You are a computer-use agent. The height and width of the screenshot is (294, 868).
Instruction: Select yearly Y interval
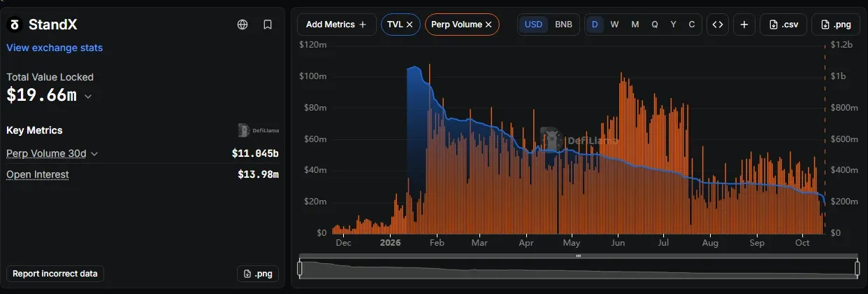tap(673, 24)
